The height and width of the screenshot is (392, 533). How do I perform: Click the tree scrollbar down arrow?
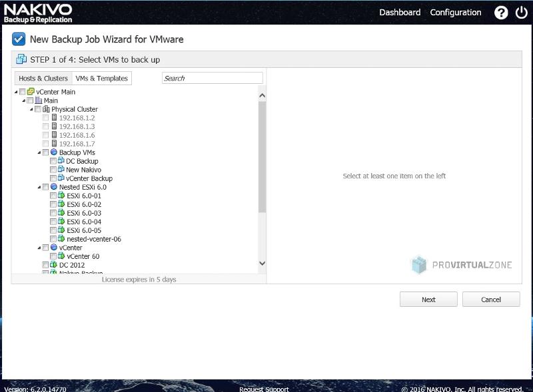(x=262, y=263)
